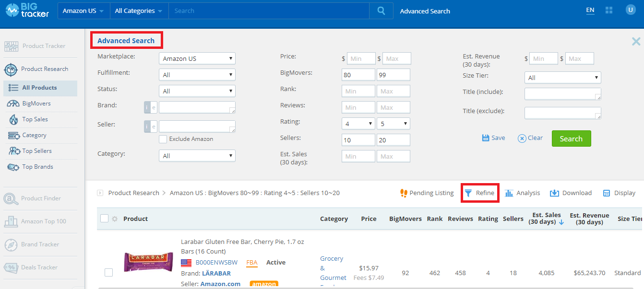
Task: Open the Analysis chart view
Action: (522, 193)
